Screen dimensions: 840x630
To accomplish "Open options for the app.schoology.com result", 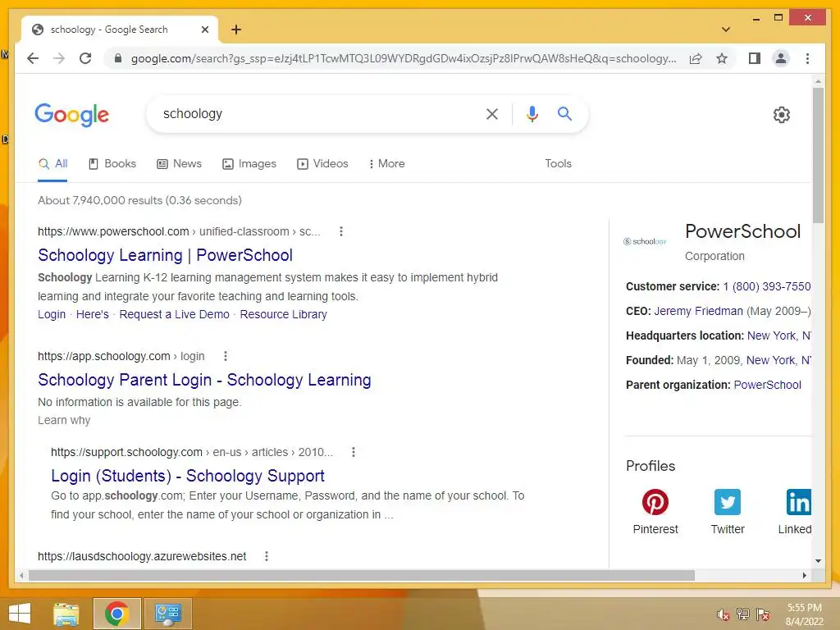I will click(x=226, y=356).
